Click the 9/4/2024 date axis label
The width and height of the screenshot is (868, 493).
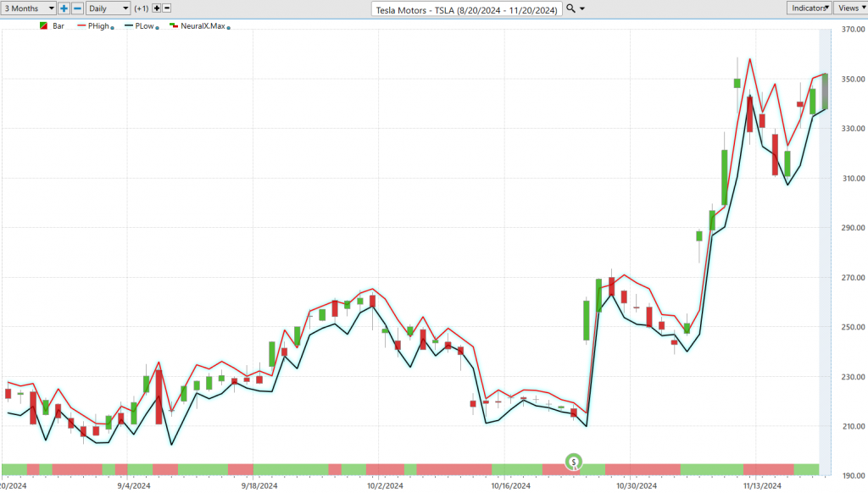(x=133, y=486)
